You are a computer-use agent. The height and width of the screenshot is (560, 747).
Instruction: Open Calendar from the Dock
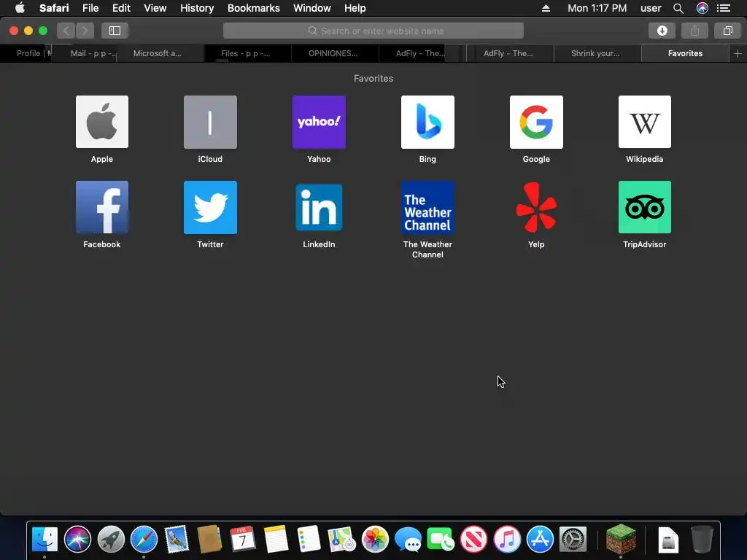242,539
